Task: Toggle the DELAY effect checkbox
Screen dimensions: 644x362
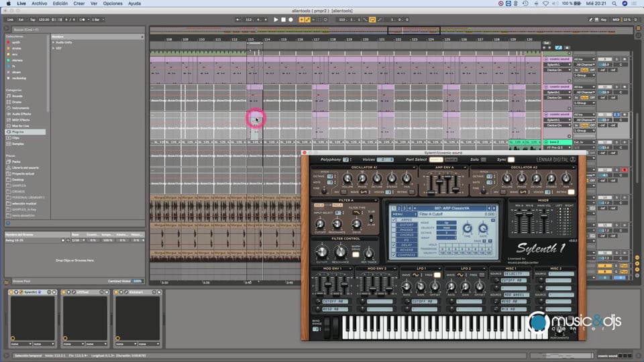Action: point(394,245)
